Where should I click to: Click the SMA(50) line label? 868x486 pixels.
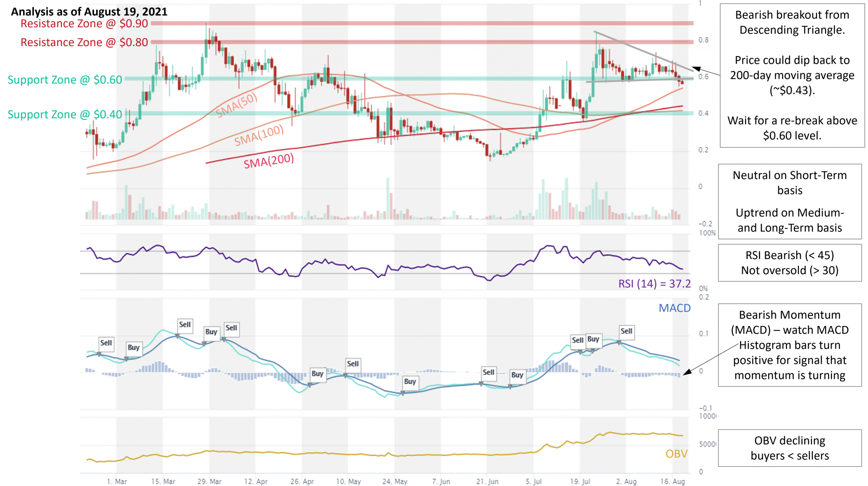click(x=236, y=105)
